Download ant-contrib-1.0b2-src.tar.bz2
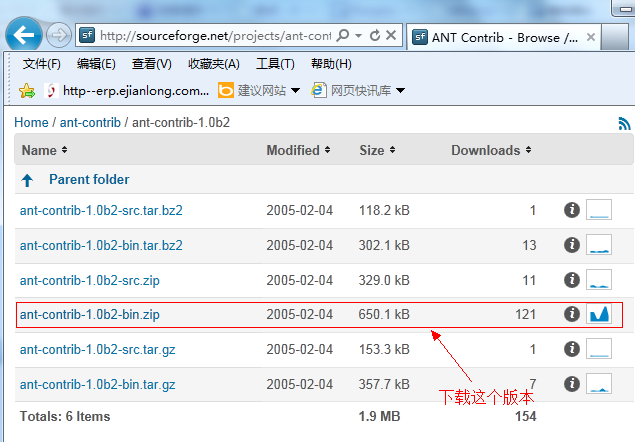This screenshot has height=442, width=635. pos(101,211)
